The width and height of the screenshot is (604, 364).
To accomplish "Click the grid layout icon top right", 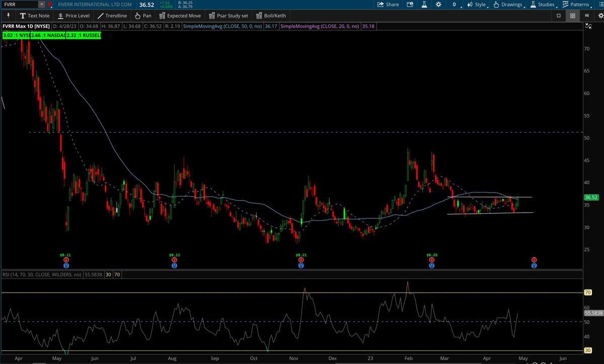I will (x=573, y=16).
